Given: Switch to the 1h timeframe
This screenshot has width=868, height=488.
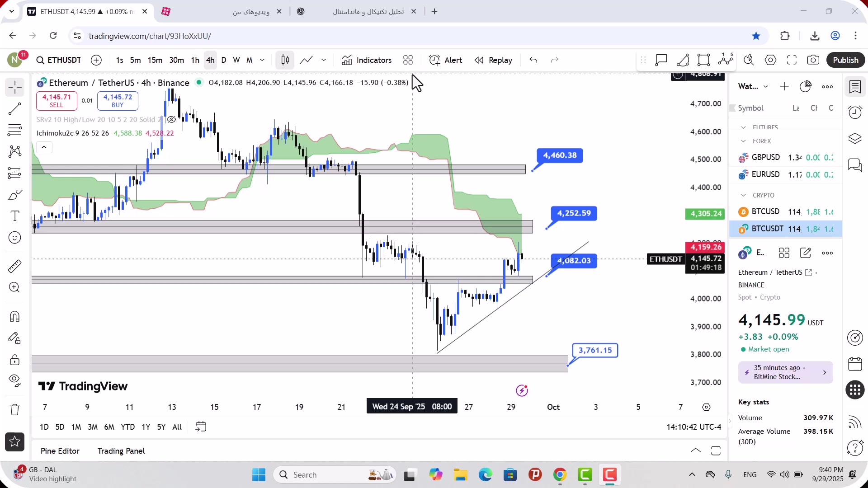Looking at the screenshot, I should [x=195, y=60].
